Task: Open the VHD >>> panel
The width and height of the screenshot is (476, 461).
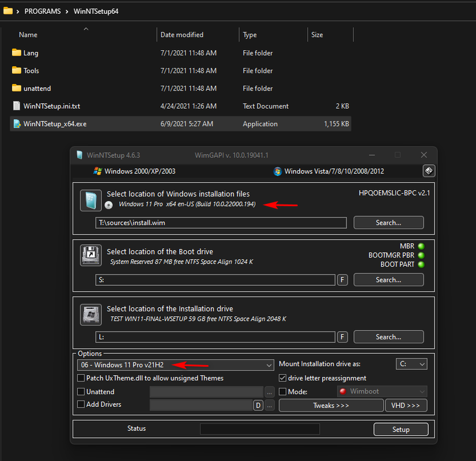Action: (x=406, y=406)
